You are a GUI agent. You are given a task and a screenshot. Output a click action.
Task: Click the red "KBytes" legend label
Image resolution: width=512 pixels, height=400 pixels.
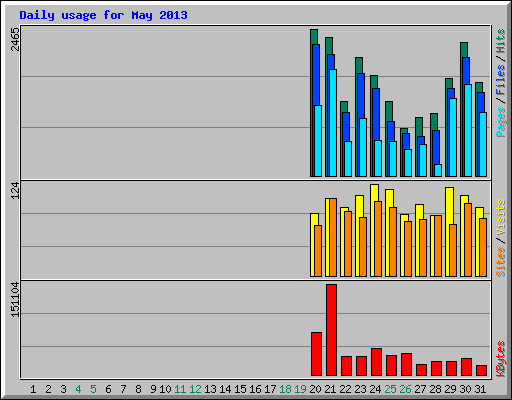coord(501,359)
